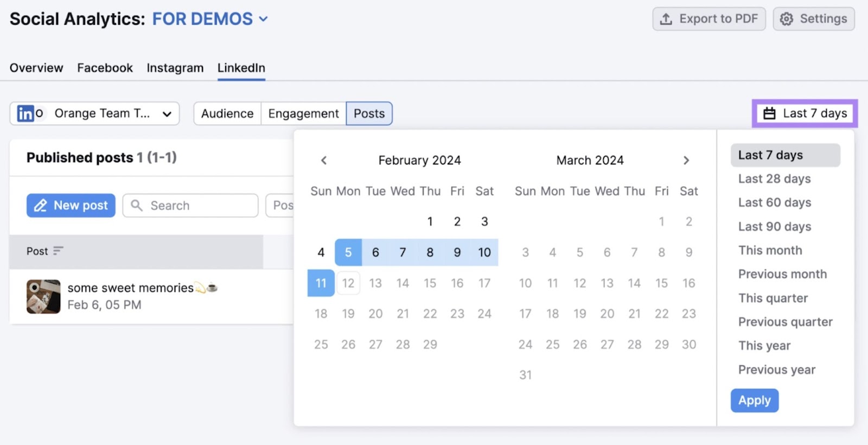Image resolution: width=868 pixels, height=445 pixels.
Task: Click the March 2024 month label
Action: pos(590,160)
